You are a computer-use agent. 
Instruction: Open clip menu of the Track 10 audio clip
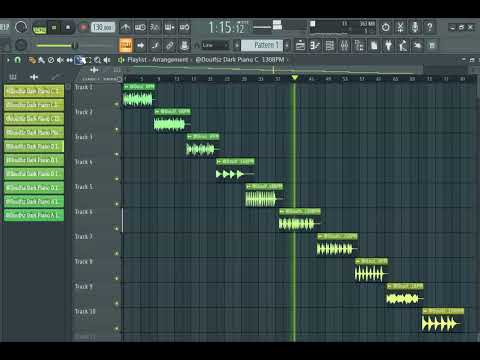pyautogui.click(x=426, y=311)
